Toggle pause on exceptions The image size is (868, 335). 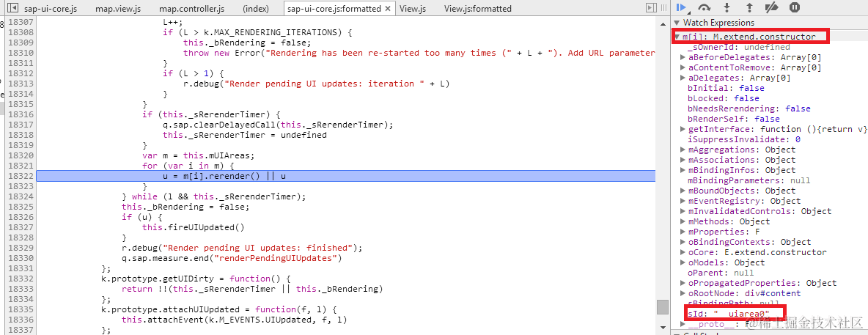[795, 8]
